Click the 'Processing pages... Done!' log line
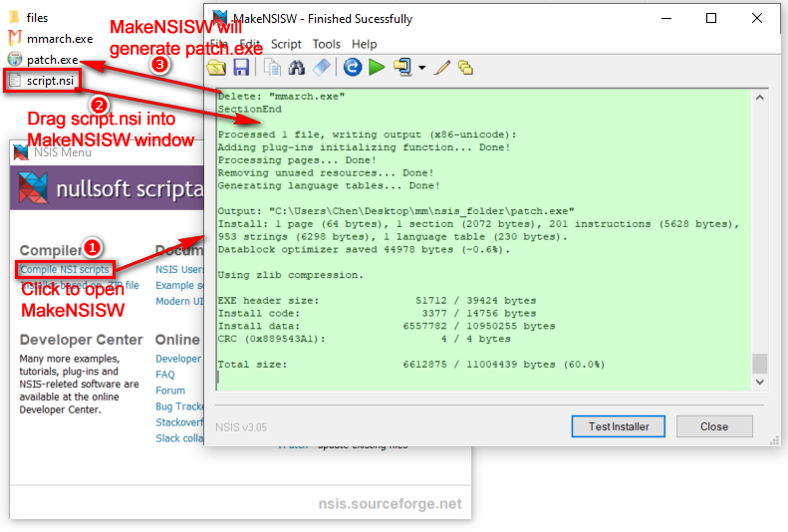 coord(297,160)
